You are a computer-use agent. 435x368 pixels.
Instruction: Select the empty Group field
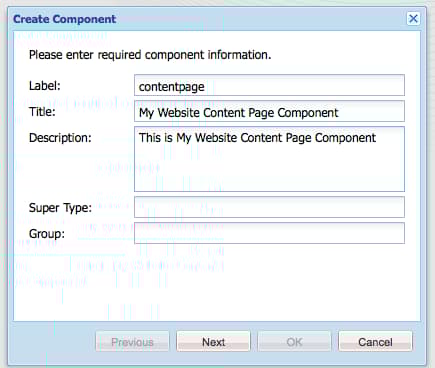coord(269,233)
